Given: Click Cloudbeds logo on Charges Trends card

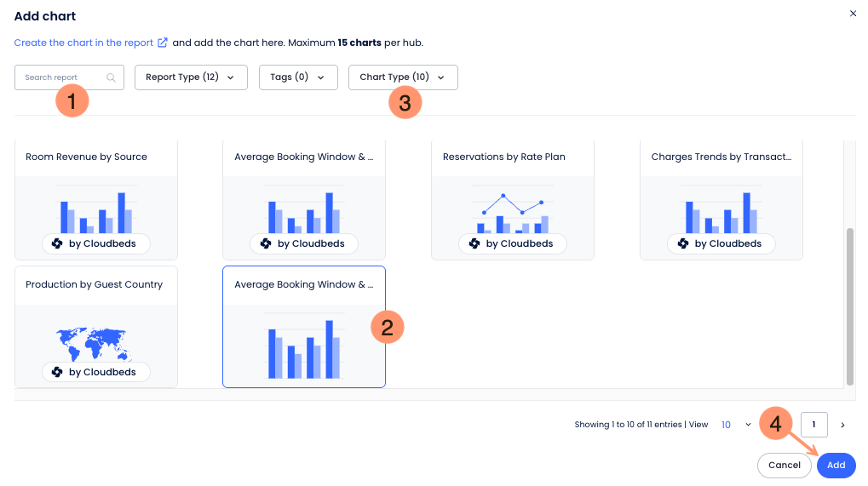Looking at the screenshot, I should 683,243.
